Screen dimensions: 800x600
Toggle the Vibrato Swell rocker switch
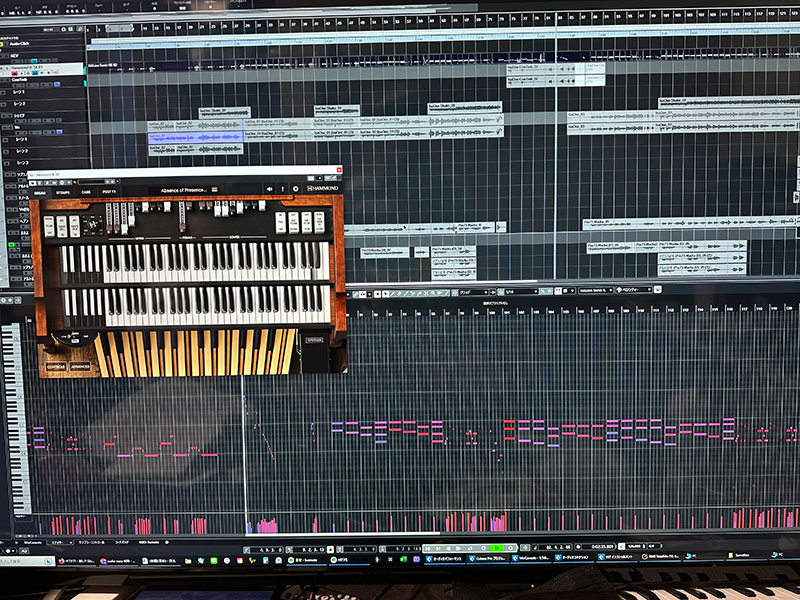click(62, 226)
